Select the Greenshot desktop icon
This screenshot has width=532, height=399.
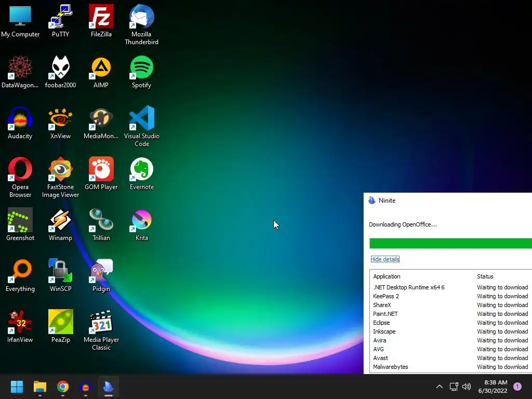pyautogui.click(x=20, y=224)
